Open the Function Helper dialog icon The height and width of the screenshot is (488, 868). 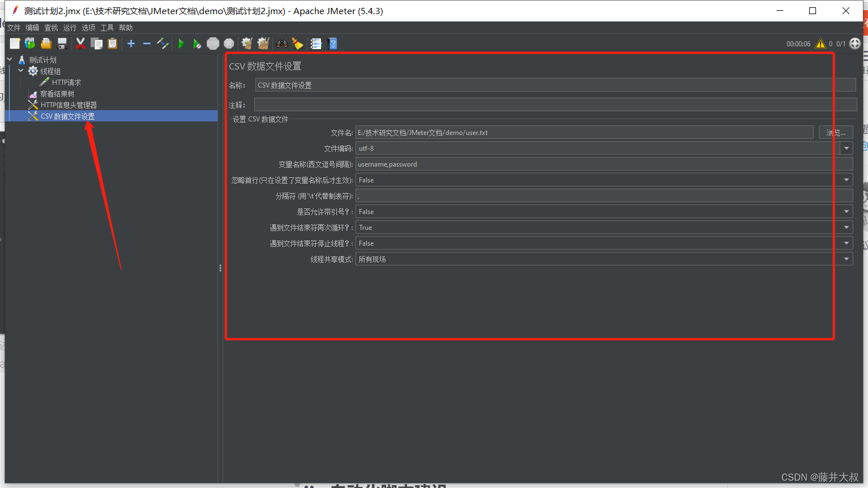click(316, 43)
